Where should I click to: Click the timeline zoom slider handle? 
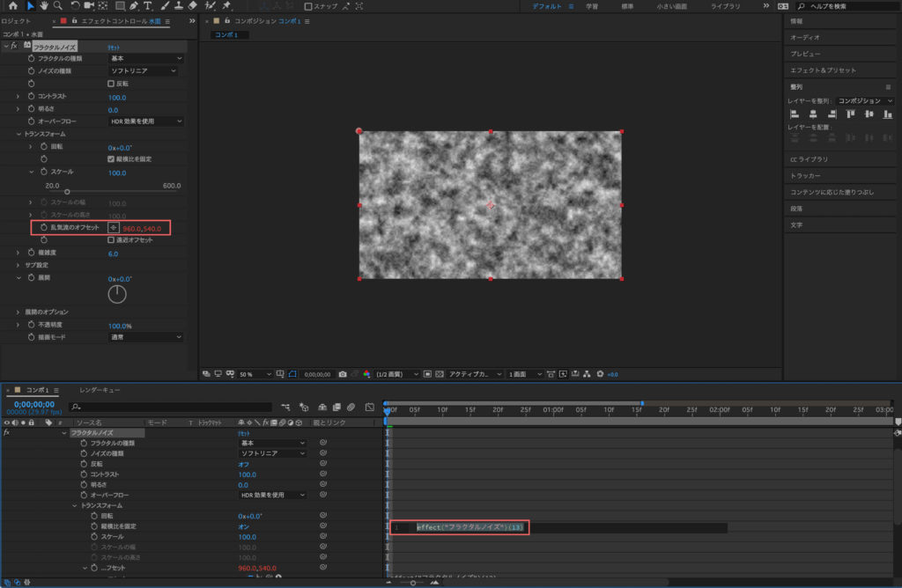click(x=412, y=583)
